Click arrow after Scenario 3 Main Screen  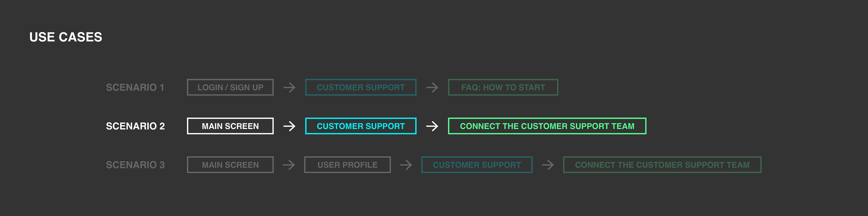289,165
